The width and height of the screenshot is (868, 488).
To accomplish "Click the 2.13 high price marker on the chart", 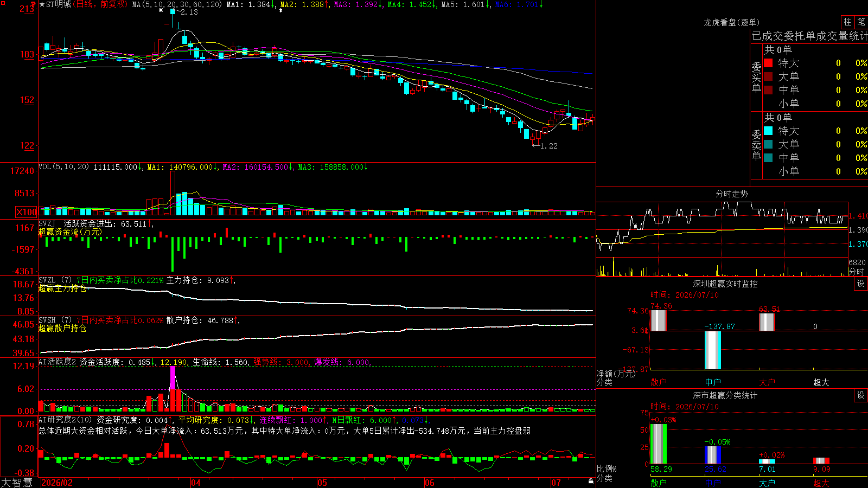I will point(189,12).
